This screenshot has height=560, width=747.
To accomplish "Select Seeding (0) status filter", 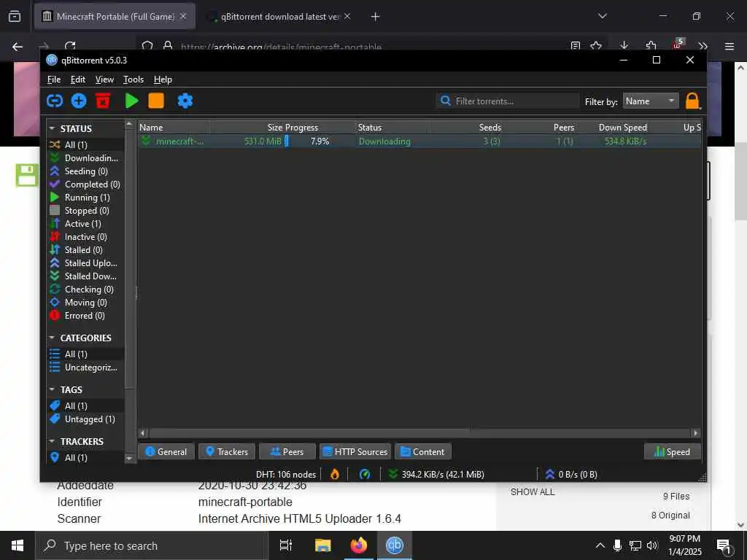I will [85, 171].
